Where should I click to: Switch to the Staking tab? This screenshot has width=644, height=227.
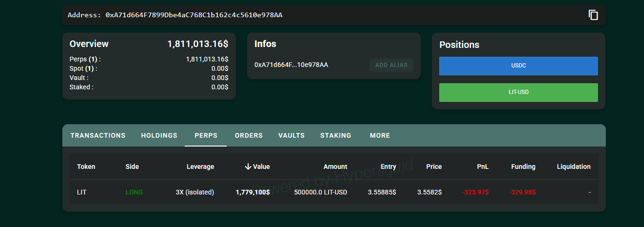tap(335, 135)
